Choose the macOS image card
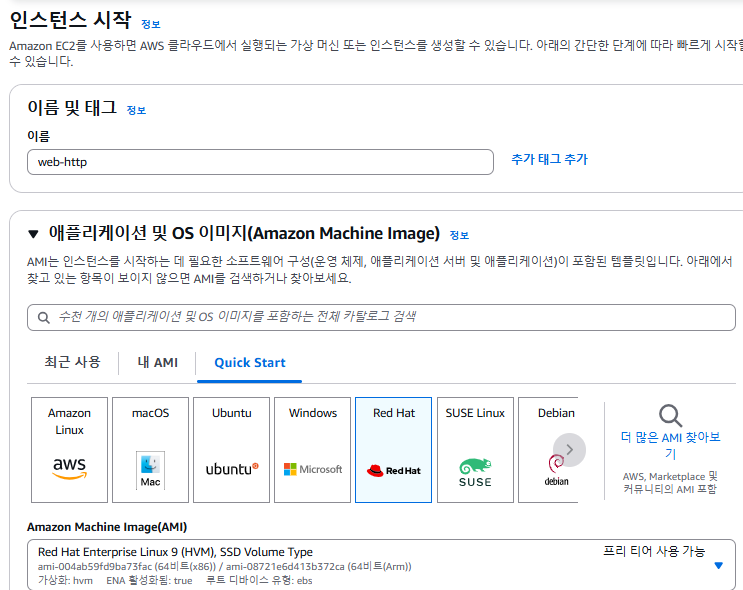This screenshot has width=743, height=590. click(x=150, y=450)
